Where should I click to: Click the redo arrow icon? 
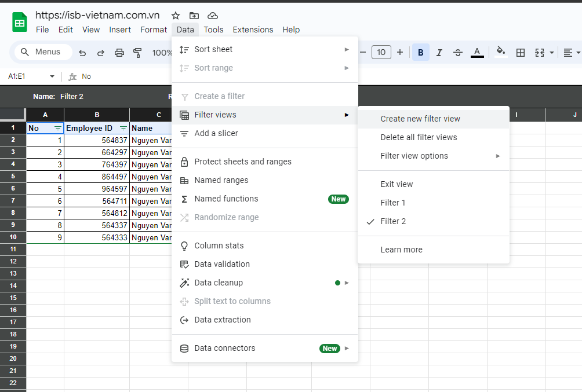[x=101, y=53]
